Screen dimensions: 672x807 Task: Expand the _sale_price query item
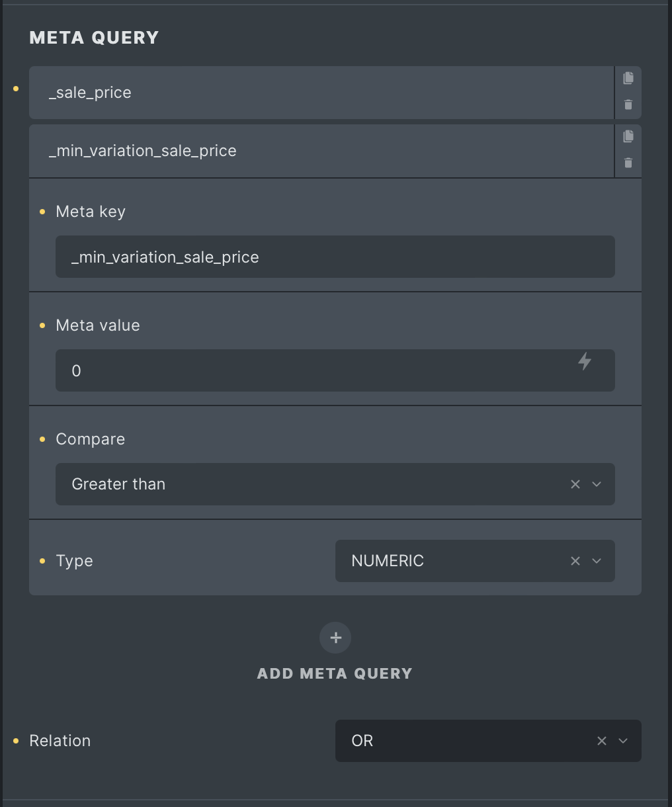coord(321,93)
